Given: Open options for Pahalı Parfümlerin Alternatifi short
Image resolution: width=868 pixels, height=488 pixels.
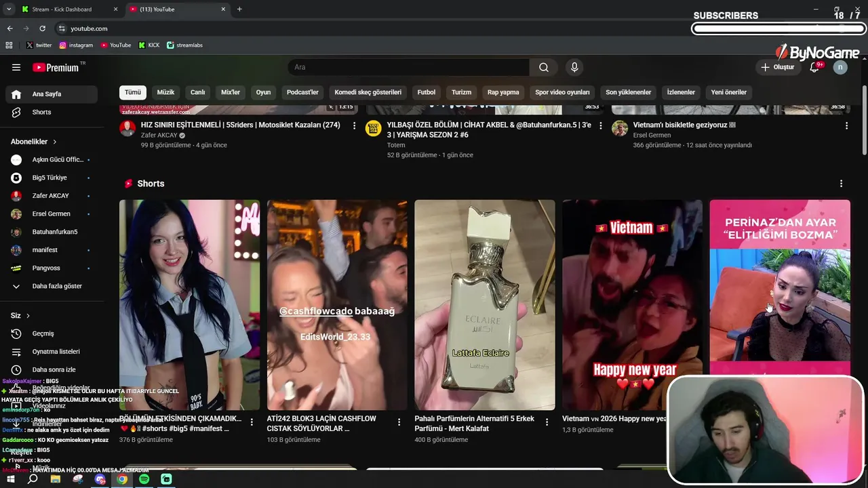Looking at the screenshot, I should point(547,422).
